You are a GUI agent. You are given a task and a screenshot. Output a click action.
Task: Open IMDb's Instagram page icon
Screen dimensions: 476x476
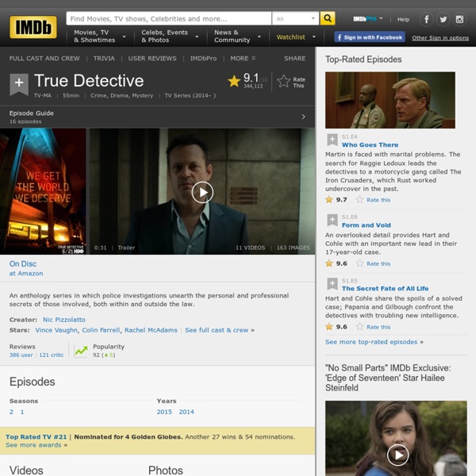click(459, 19)
